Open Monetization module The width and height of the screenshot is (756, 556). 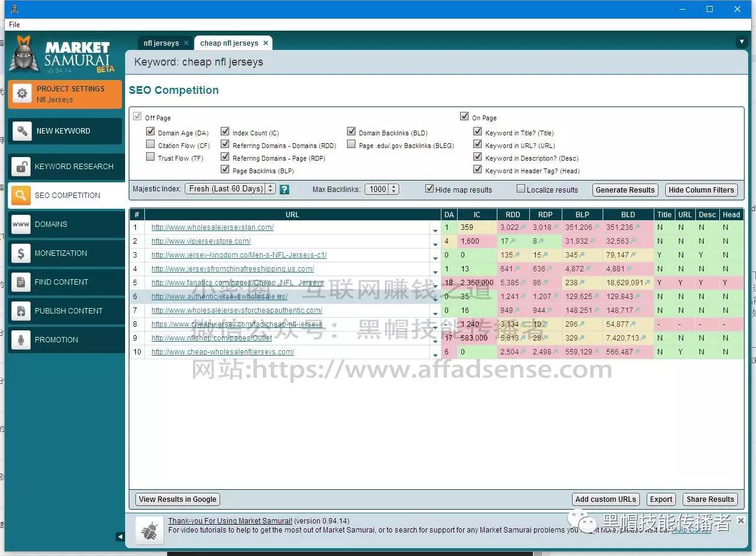(x=66, y=253)
